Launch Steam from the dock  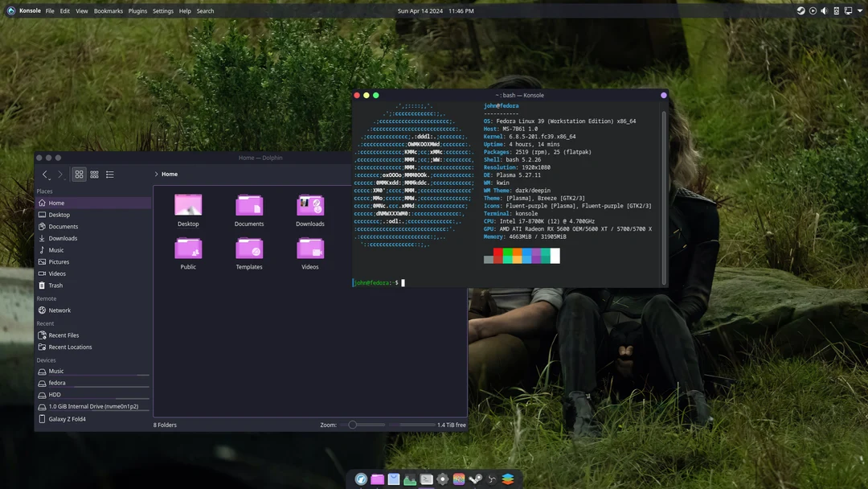(x=475, y=479)
